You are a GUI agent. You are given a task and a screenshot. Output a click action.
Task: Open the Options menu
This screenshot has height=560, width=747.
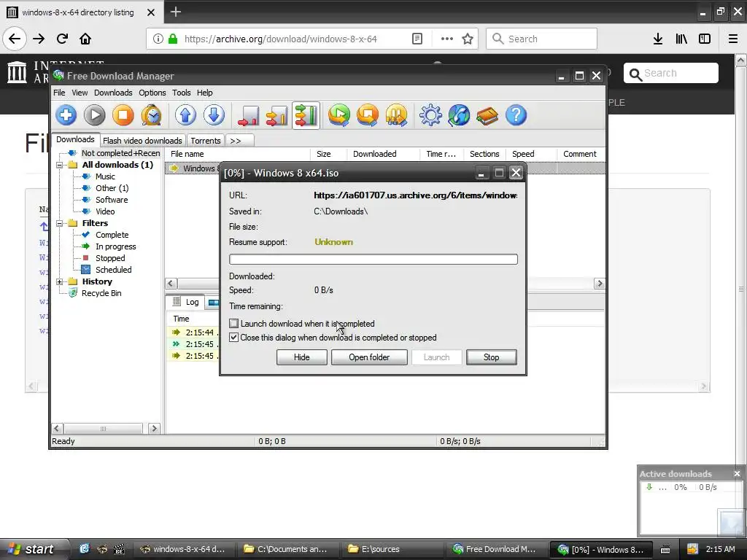pyautogui.click(x=152, y=93)
